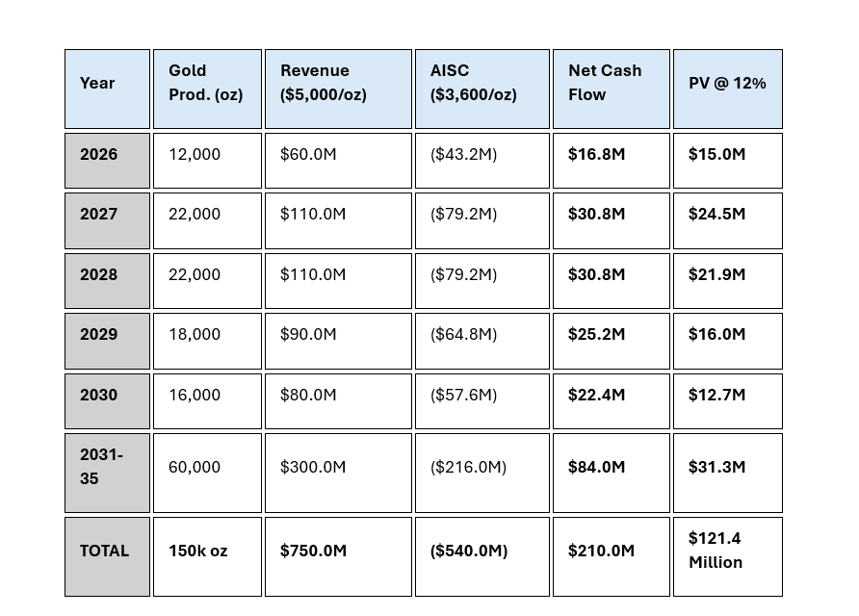Screen dimensions: 859x616
Task: Select the AISC ($3,600/oz) header cell
Action: pos(482,89)
